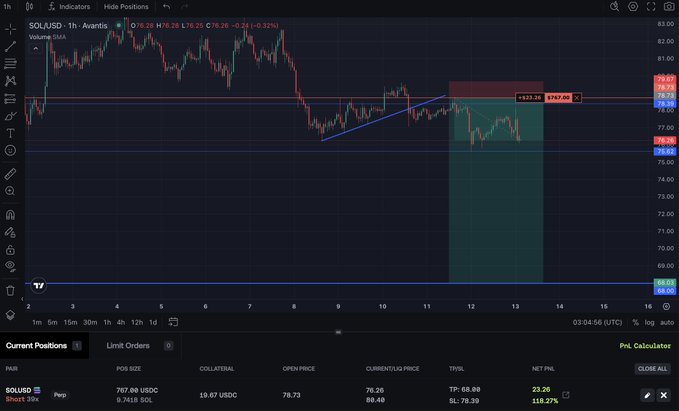Click the CLOSE ALL button

652,369
